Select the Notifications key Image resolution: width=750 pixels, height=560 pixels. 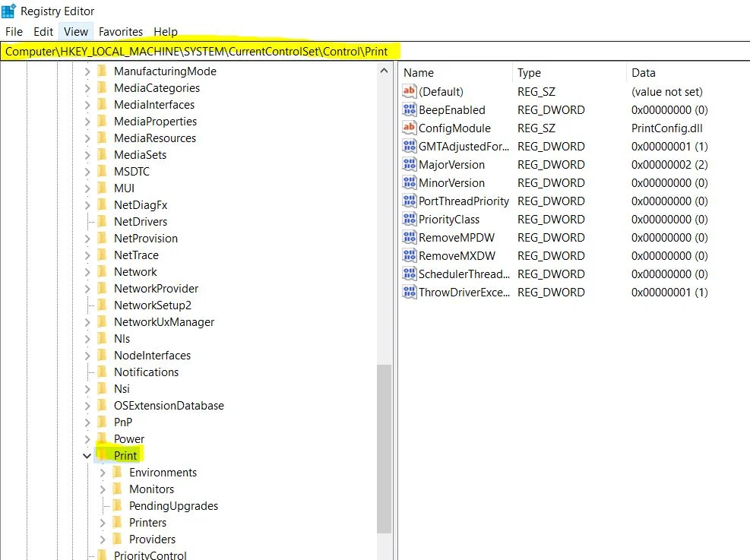(146, 372)
